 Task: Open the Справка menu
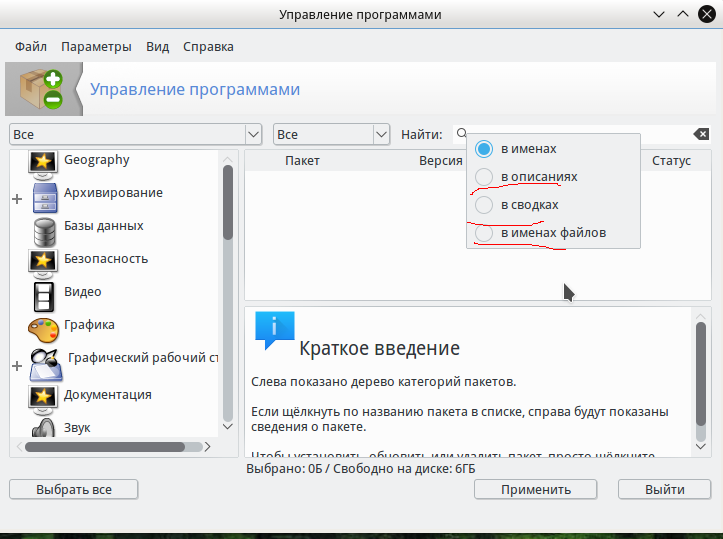208,47
